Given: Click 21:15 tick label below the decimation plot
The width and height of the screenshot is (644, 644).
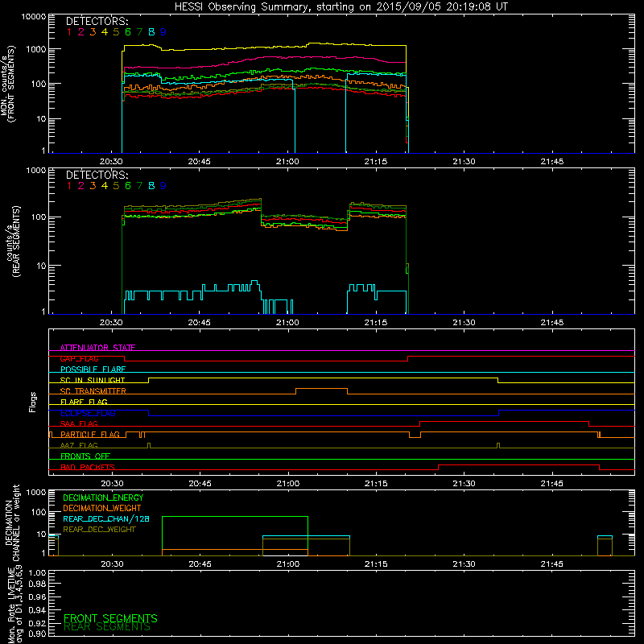Looking at the screenshot, I should click(376, 564).
